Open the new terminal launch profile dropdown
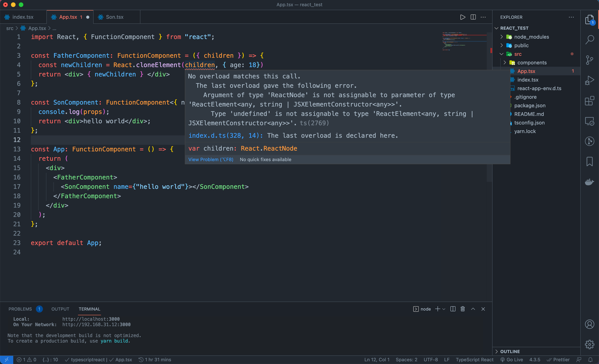Image resolution: width=599 pixels, height=364 pixels. [x=444, y=309]
